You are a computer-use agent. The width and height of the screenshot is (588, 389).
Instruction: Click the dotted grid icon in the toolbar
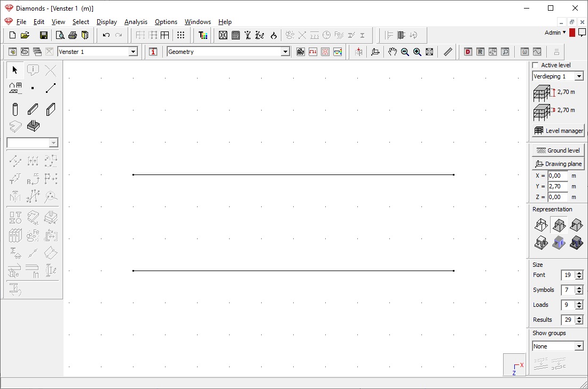tap(181, 35)
